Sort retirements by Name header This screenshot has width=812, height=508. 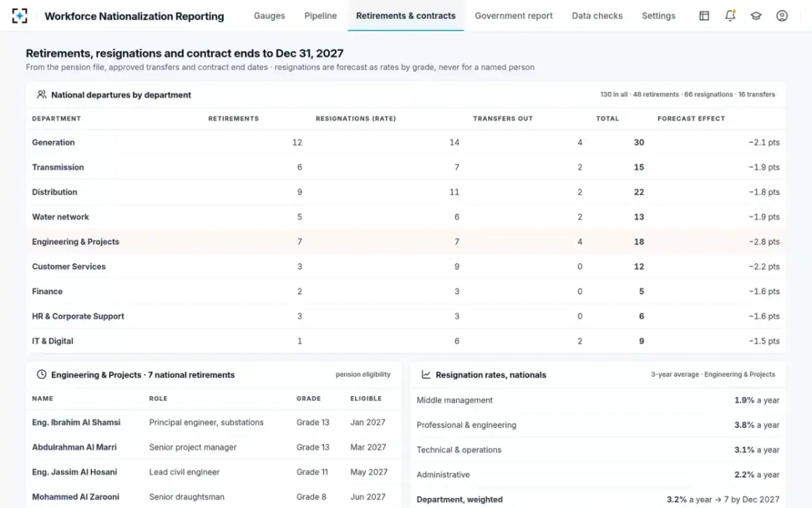click(43, 398)
